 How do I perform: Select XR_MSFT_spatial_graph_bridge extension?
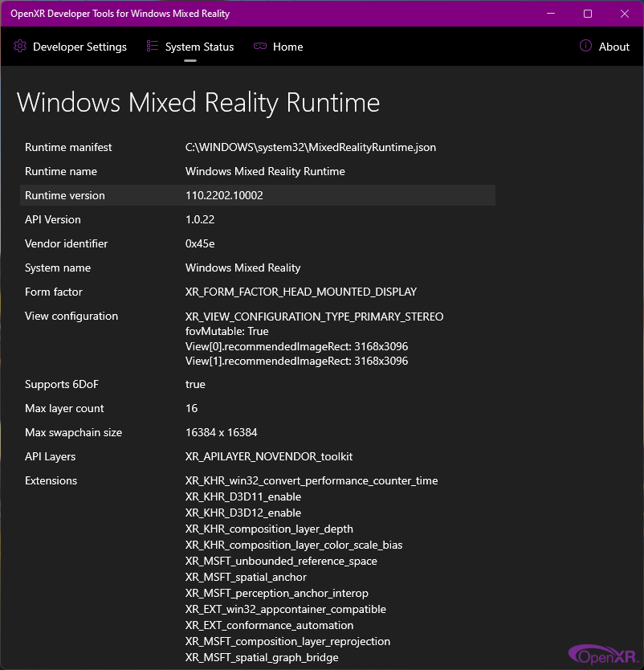point(263,658)
